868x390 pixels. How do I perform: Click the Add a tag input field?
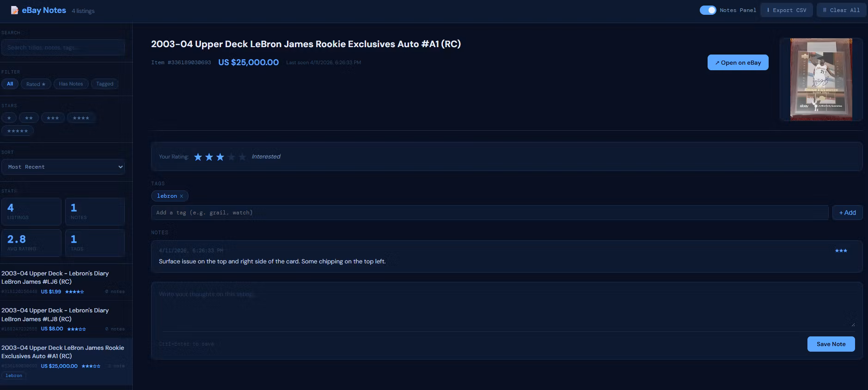[x=489, y=213]
